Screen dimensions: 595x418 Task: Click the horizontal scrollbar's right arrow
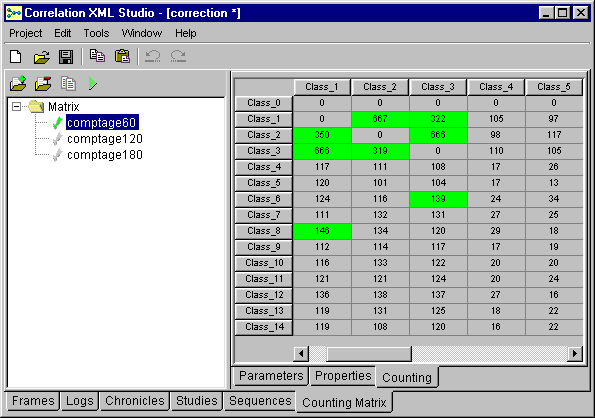(x=575, y=354)
